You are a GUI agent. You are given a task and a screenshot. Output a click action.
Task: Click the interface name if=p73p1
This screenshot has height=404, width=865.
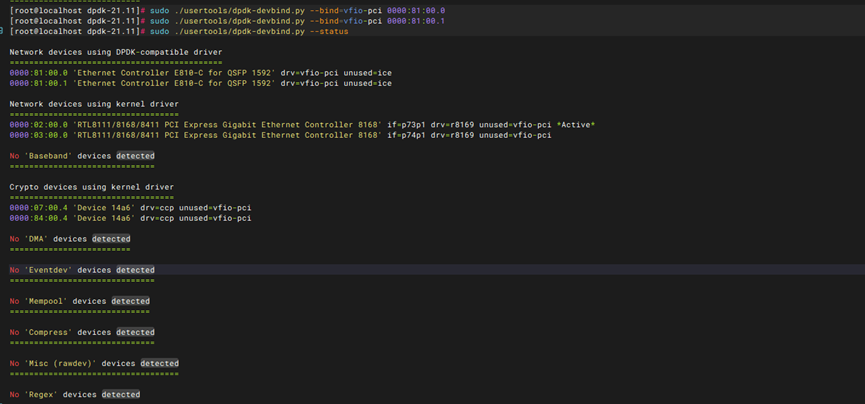click(406, 125)
